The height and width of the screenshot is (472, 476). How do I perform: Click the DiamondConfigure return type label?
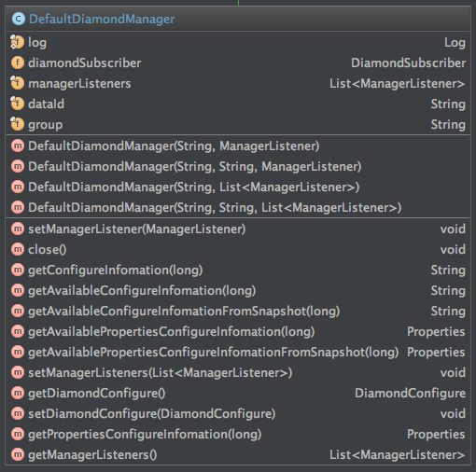[x=410, y=394]
